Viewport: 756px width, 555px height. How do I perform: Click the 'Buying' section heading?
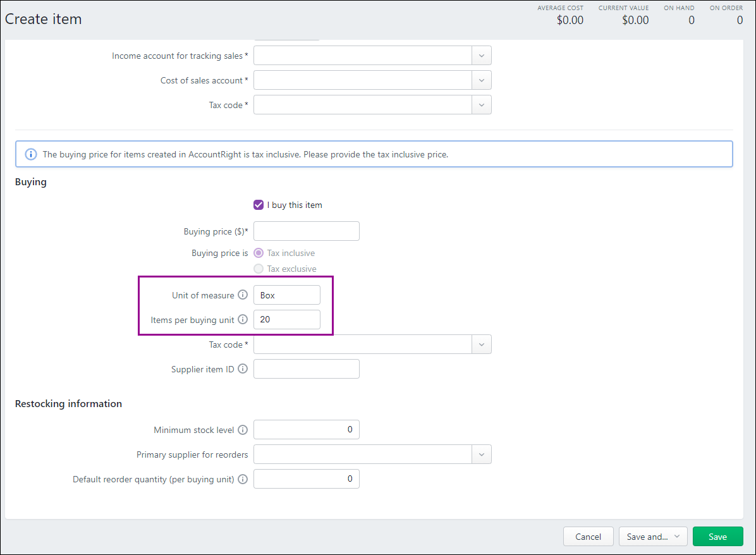click(x=31, y=182)
